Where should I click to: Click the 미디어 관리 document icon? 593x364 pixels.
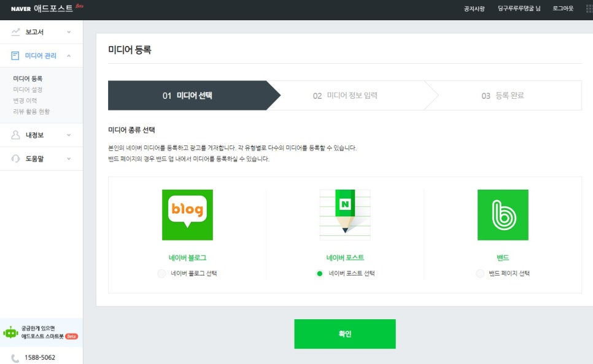15,56
